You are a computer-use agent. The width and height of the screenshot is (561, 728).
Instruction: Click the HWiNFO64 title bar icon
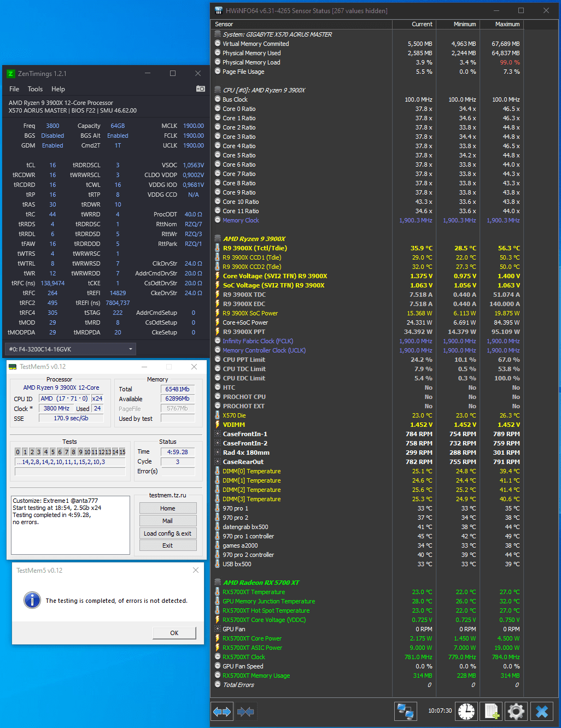[x=219, y=10]
